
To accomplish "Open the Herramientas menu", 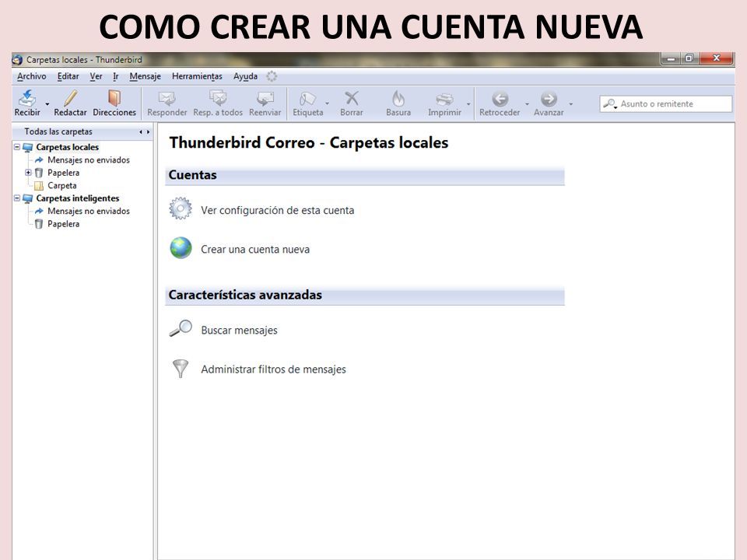I will pos(197,76).
